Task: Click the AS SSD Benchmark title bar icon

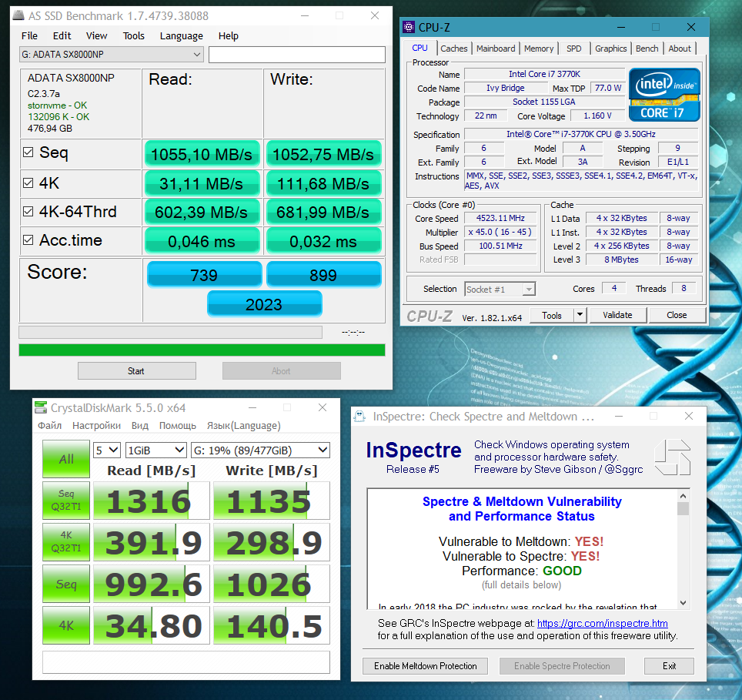Action: click(18, 15)
